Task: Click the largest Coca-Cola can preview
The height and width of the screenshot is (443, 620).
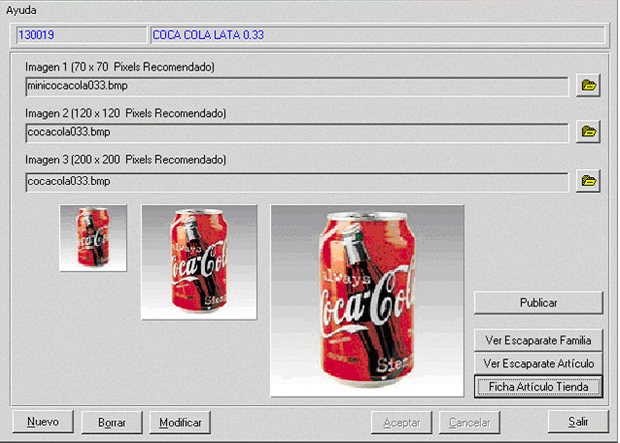Action: [367, 301]
